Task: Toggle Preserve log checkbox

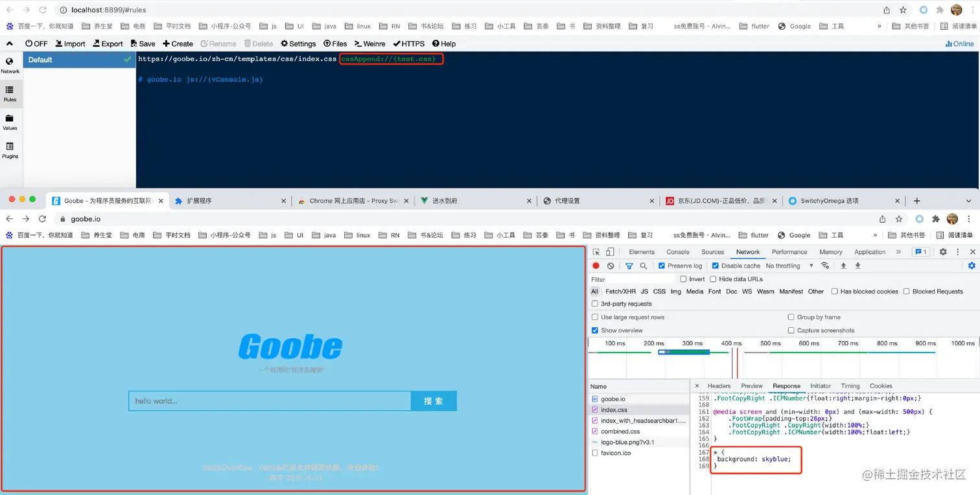Action: [662, 266]
